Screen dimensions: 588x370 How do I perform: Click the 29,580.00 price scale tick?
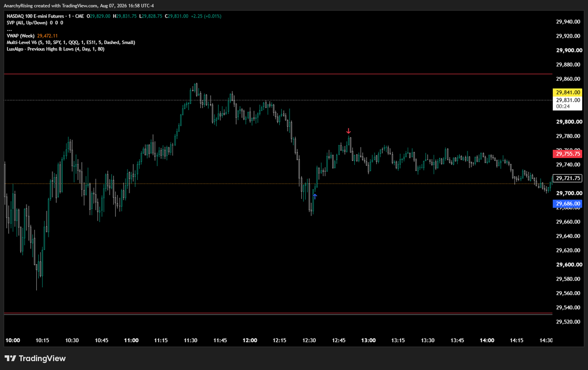(569, 279)
